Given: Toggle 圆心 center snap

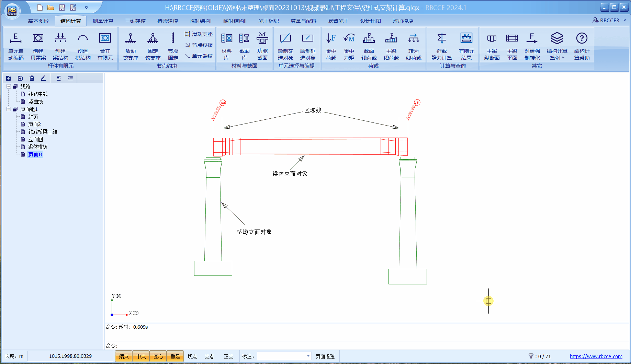Looking at the screenshot, I should 158,356.
